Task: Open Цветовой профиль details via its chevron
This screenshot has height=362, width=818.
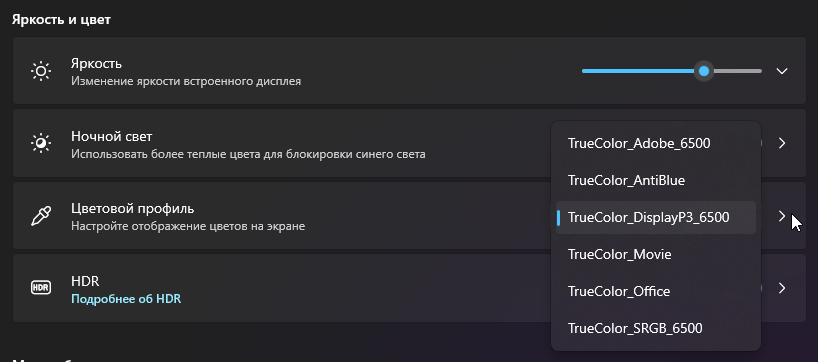Action: point(781,215)
